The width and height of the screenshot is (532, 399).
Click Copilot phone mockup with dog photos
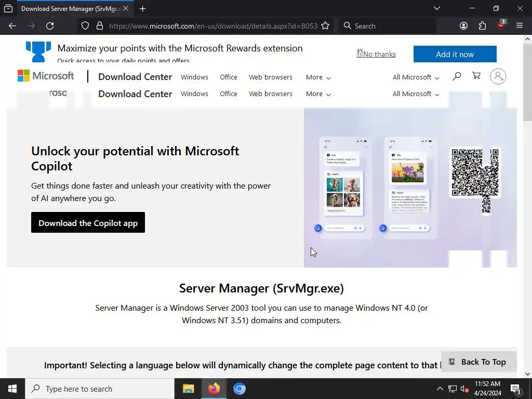(345, 187)
